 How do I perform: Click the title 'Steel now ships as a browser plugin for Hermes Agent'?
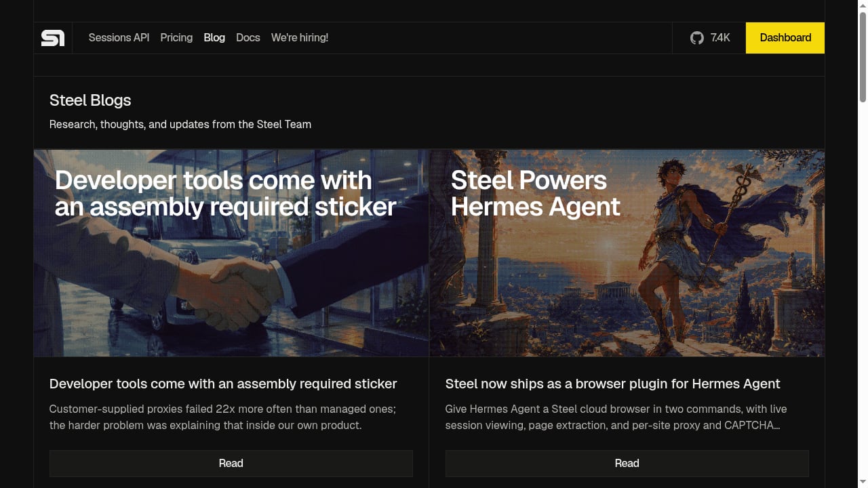click(x=612, y=384)
